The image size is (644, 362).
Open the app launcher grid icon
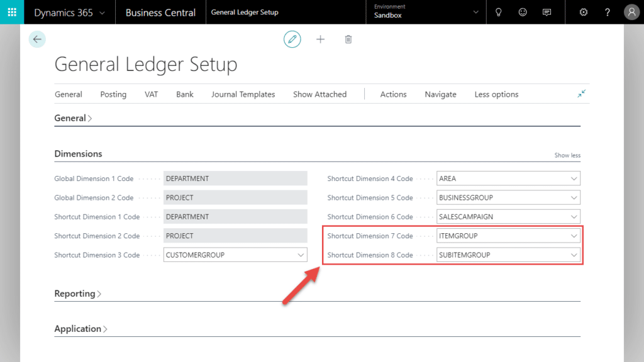tap(12, 12)
